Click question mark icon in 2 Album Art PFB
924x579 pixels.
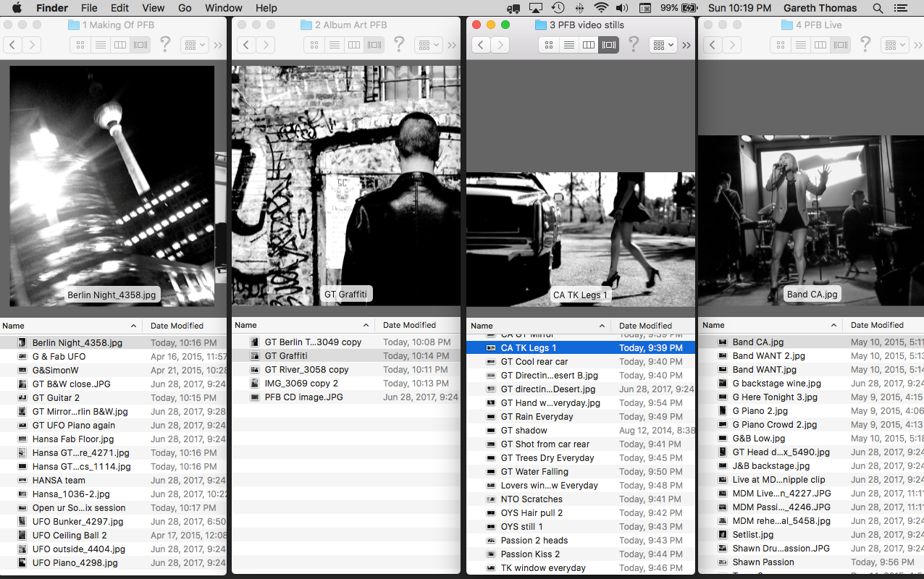click(x=399, y=44)
